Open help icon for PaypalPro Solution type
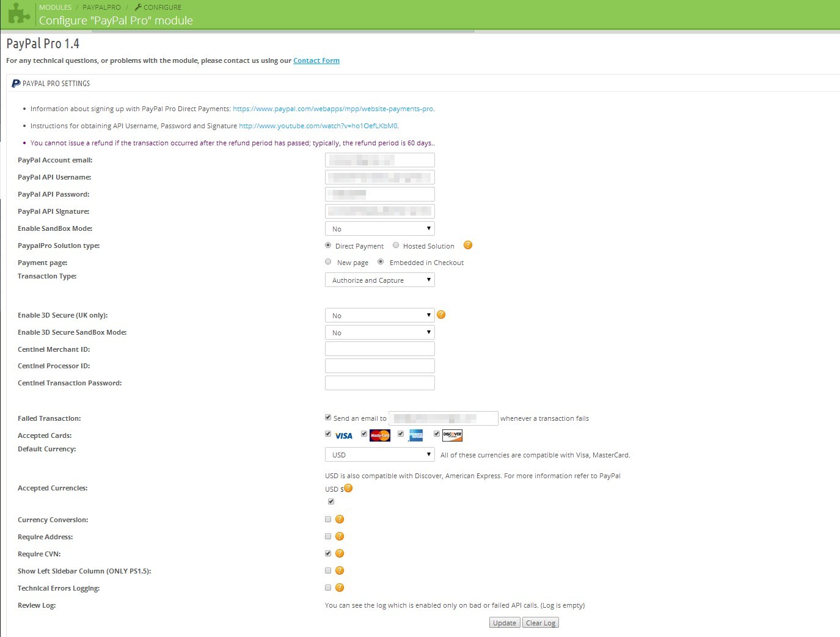This screenshot has width=840, height=637. coord(468,245)
